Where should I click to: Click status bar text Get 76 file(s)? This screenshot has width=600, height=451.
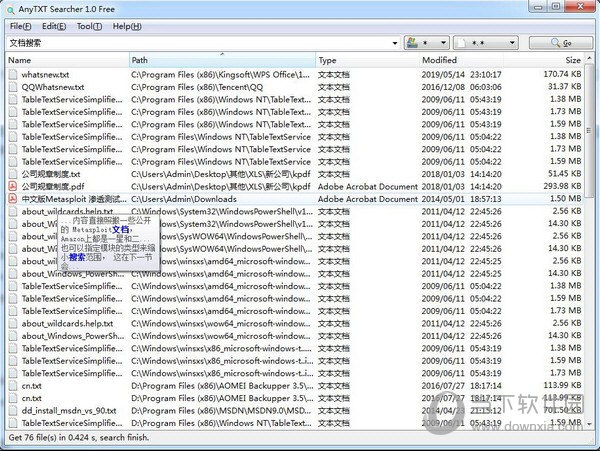[78, 437]
